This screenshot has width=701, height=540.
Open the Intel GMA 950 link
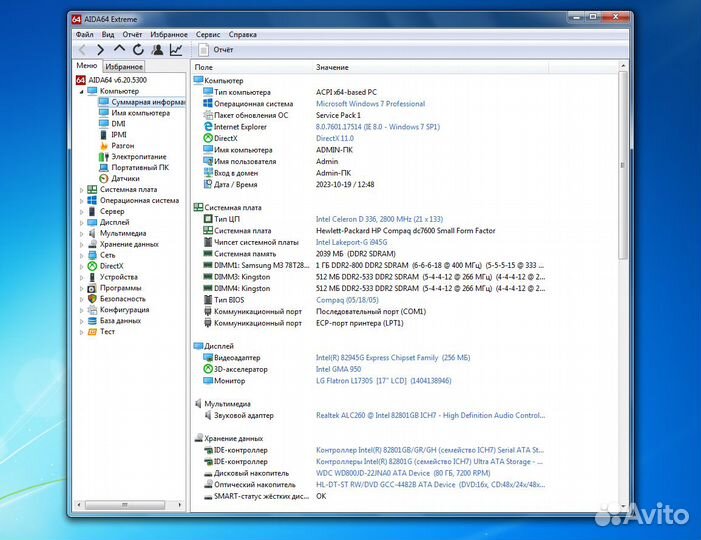(x=338, y=369)
